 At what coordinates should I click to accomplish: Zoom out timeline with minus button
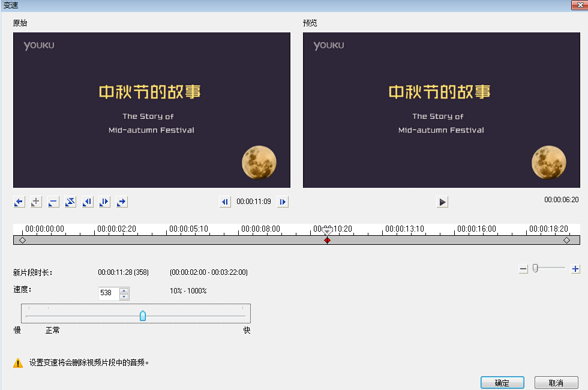click(x=523, y=269)
